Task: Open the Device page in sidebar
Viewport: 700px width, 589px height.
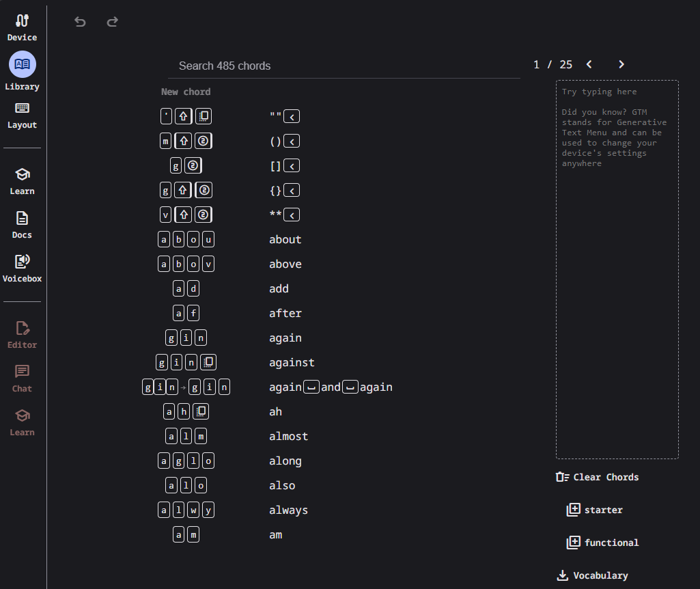Action: click(x=22, y=27)
